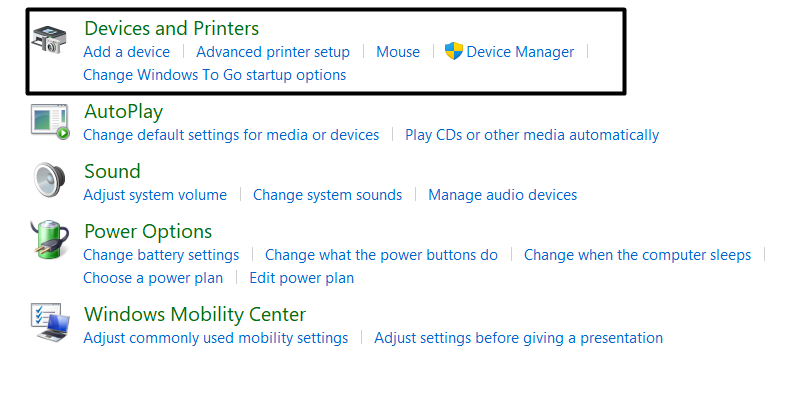The width and height of the screenshot is (798, 401).
Task: Open the AutoPlay heading
Action: tap(123, 111)
